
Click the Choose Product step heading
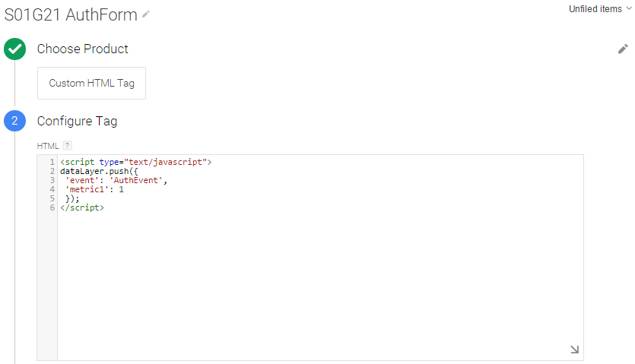pyautogui.click(x=83, y=49)
